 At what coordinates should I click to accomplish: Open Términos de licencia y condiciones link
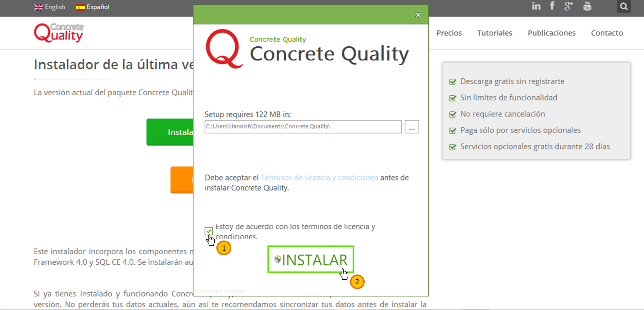(319, 178)
